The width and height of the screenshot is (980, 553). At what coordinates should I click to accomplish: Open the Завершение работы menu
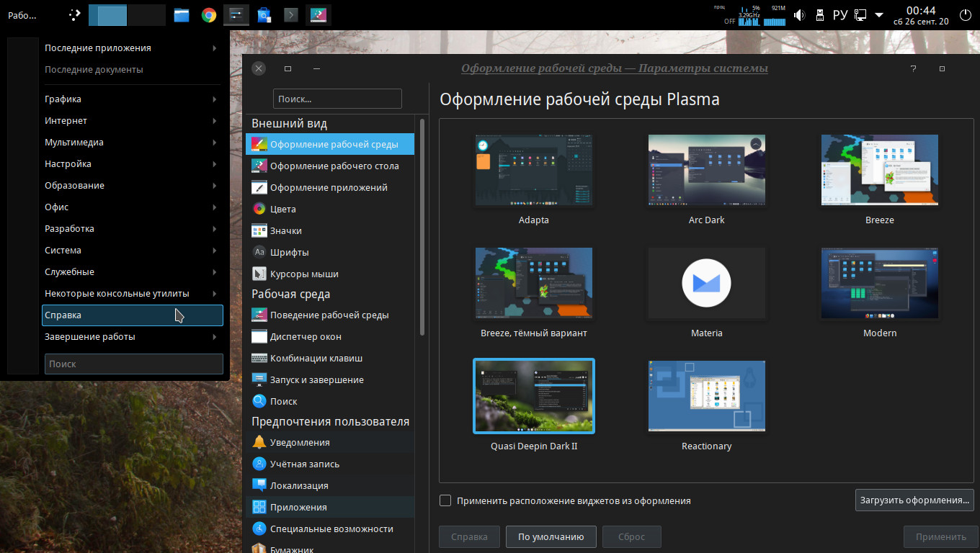click(132, 337)
